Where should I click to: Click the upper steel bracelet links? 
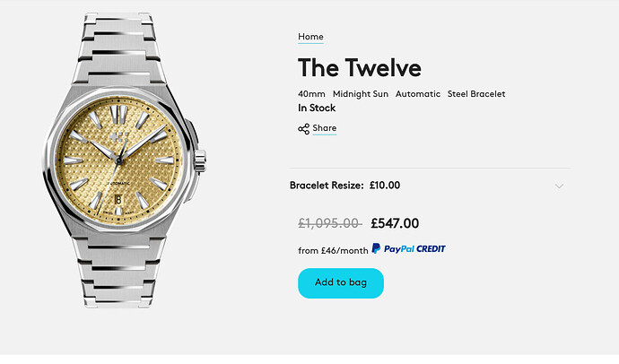point(118,49)
